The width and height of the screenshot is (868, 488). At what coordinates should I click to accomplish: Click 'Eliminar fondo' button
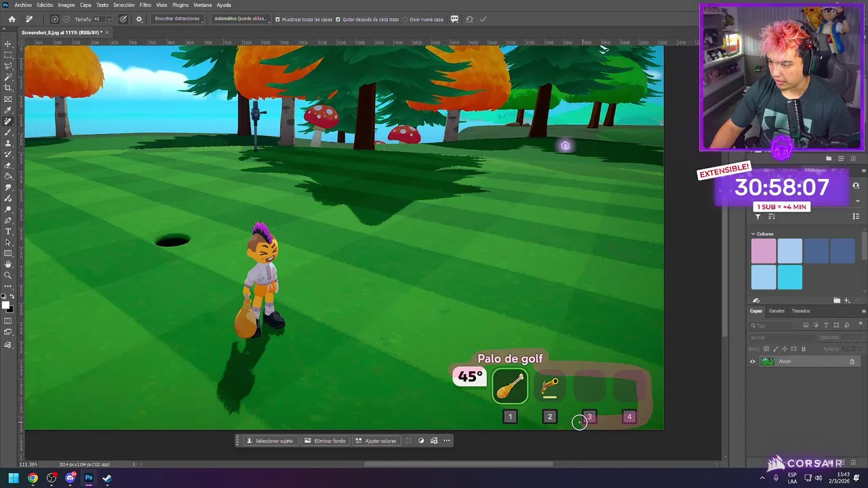point(325,441)
